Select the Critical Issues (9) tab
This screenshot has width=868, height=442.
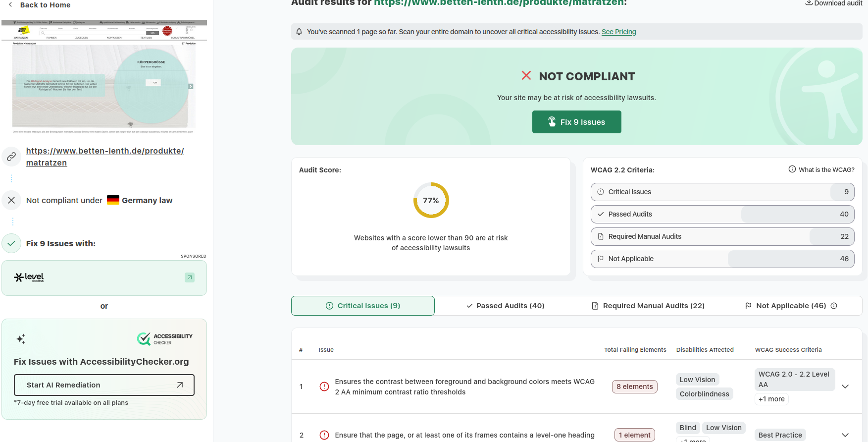[x=363, y=306]
